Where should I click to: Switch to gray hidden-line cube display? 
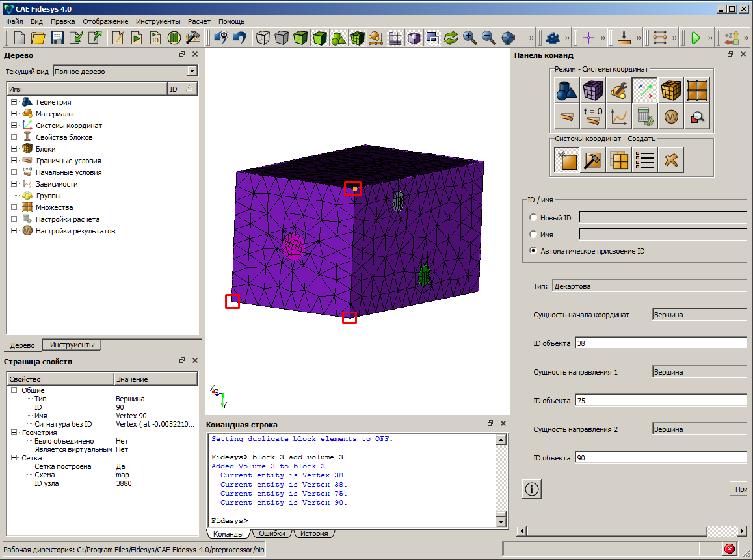pyautogui.click(x=282, y=38)
